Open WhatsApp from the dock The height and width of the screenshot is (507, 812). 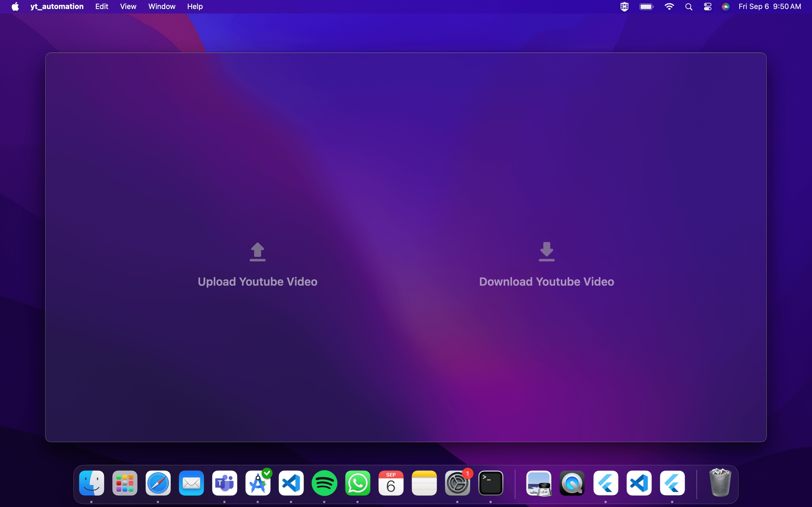coord(357,483)
